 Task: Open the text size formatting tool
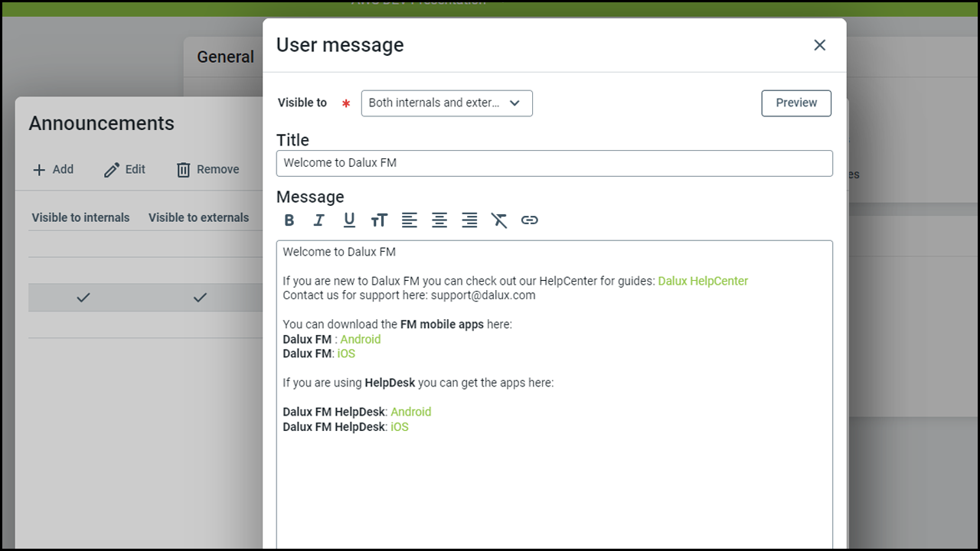pos(379,220)
